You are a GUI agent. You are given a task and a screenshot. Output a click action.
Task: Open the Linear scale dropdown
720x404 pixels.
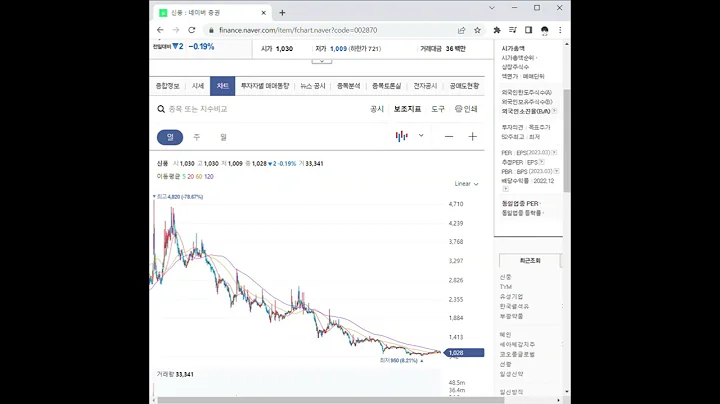(x=467, y=184)
